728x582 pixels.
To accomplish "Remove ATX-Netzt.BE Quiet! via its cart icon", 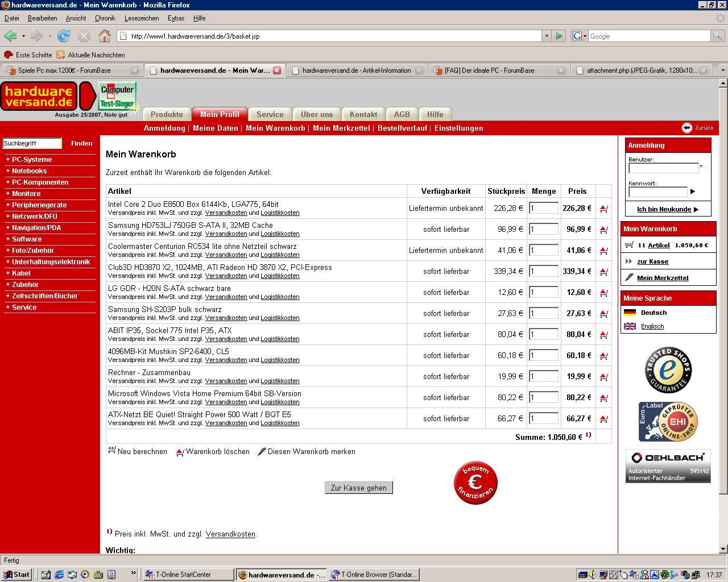I will [603, 419].
